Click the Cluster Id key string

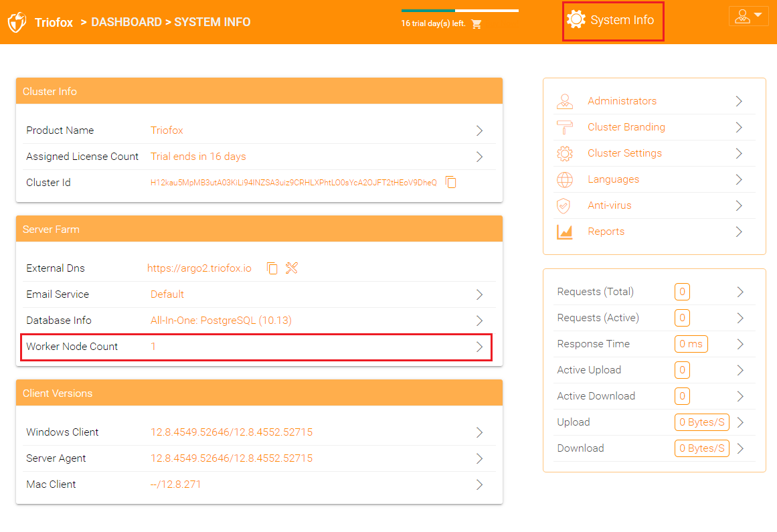(293, 183)
